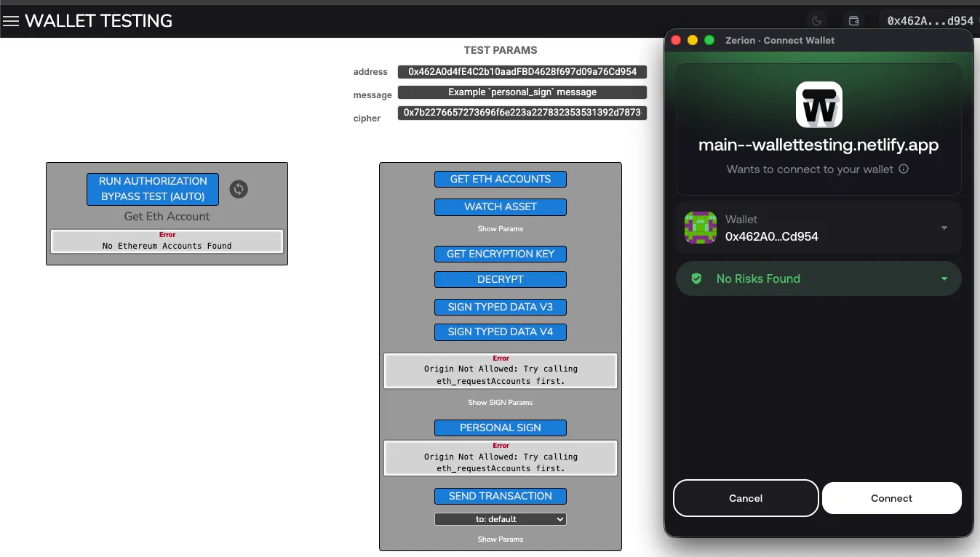Viewport: 980px width, 557px height.
Task: Expand the No Risks Found details
Action: (944, 278)
